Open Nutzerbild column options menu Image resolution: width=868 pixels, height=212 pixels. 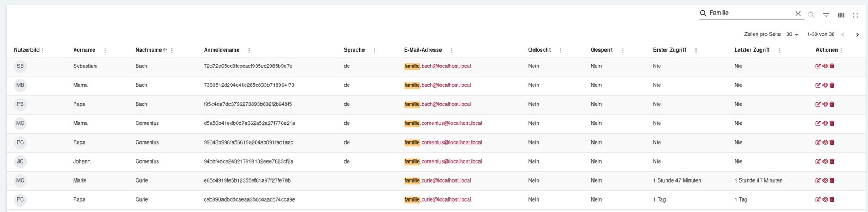pyautogui.click(x=43, y=50)
